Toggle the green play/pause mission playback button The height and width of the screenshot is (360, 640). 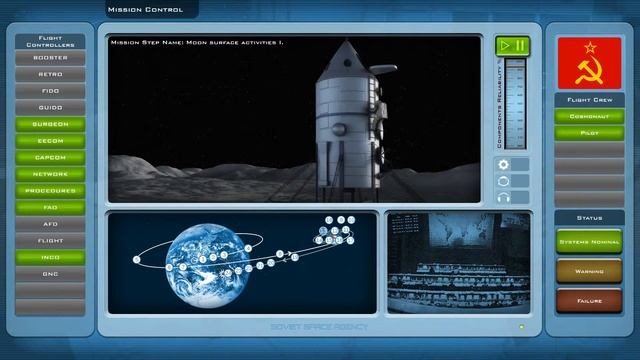(x=513, y=45)
